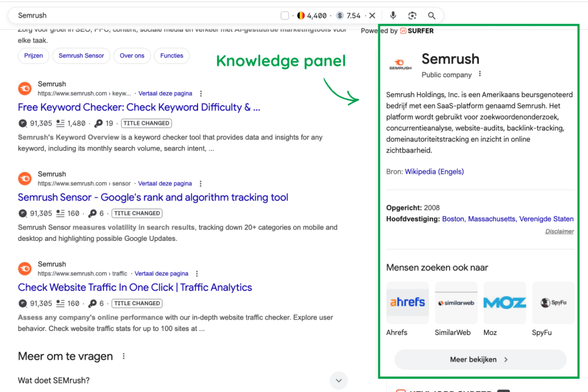Open the Moz thumbnail in related searches
This screenshot has width=588, height=392.
click(505, 303)
